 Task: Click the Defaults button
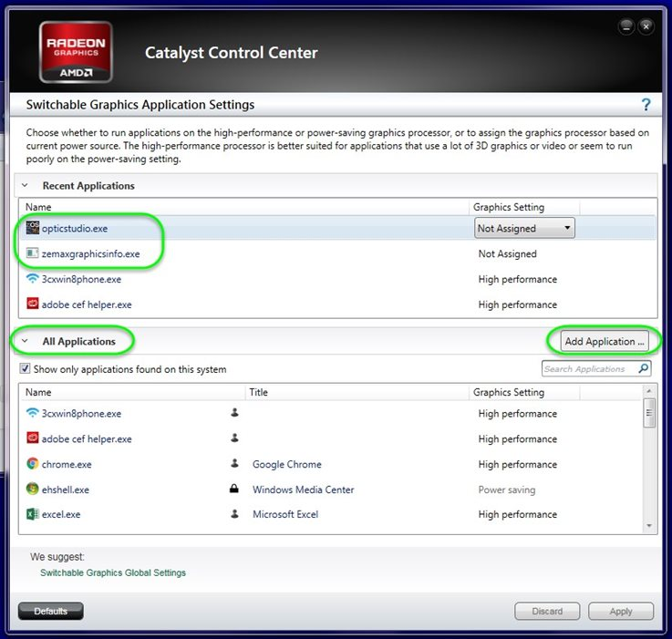(50, 611)
